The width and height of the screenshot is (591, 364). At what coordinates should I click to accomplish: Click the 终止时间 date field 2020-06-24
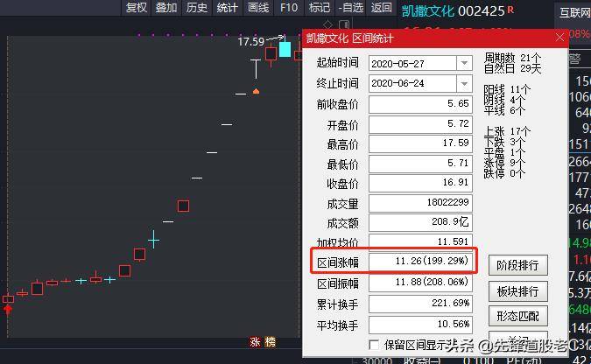click(x=412, y=83)
